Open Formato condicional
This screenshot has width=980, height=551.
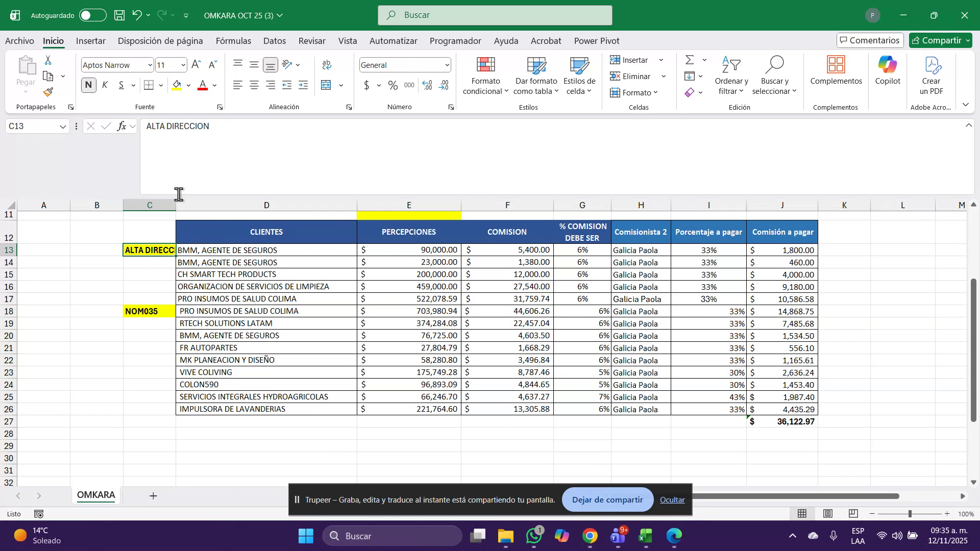[484, 76]
